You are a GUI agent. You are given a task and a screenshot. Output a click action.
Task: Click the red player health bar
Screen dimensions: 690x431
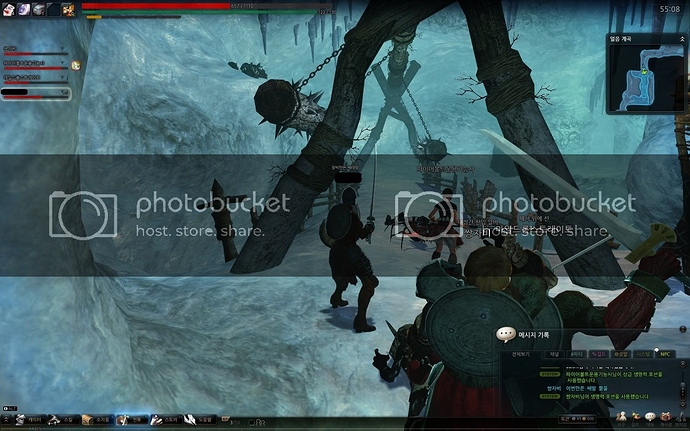tap(208, 6)
